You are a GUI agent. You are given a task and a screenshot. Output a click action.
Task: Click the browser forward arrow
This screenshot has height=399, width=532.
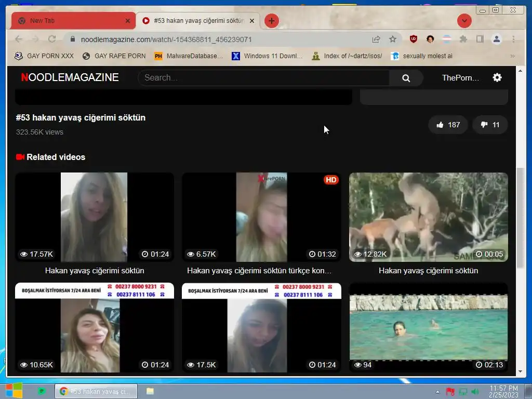tap(35, 39)
